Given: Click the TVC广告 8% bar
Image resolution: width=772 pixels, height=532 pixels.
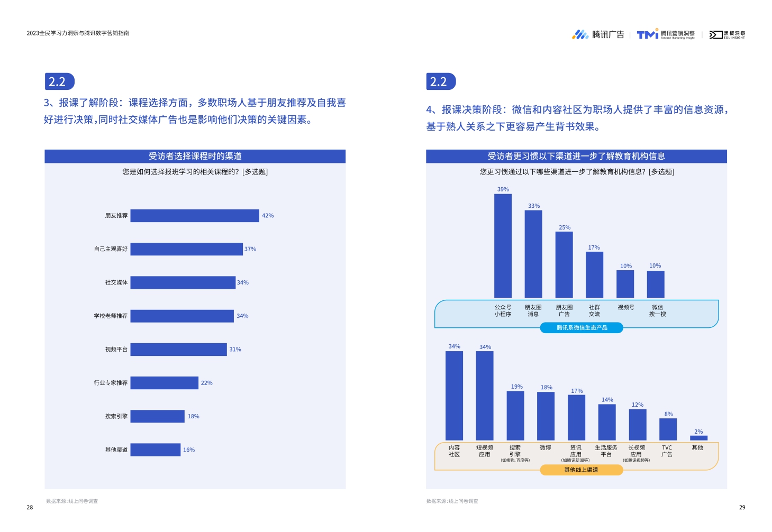Looking at the screenshot, I should [668, 428].
